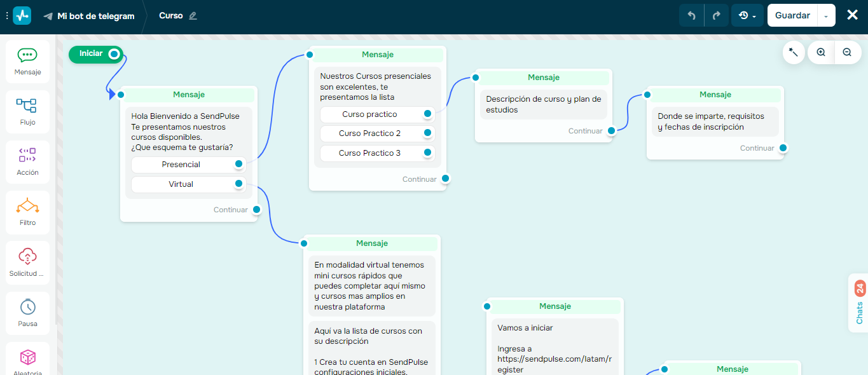The height and width of the screenshot is (375, 868).
Task: Click Continuar in the welcome message block
Action: (231, 210)
